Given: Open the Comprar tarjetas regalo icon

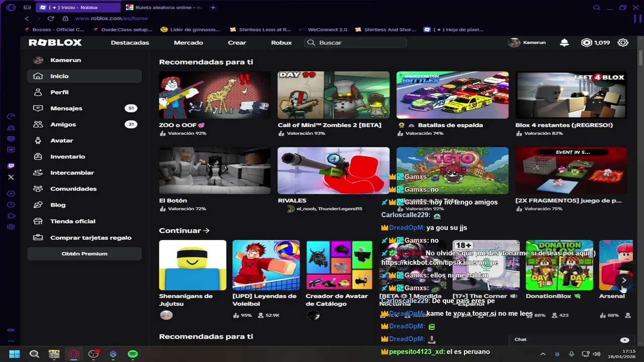Looking at the screenshot, I should (x=38, y=237).
